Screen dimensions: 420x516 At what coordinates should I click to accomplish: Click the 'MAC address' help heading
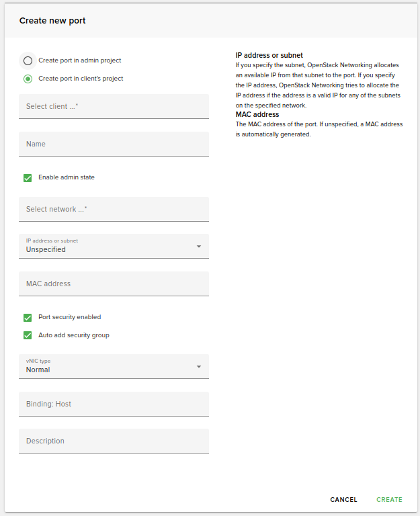point(257,115)
